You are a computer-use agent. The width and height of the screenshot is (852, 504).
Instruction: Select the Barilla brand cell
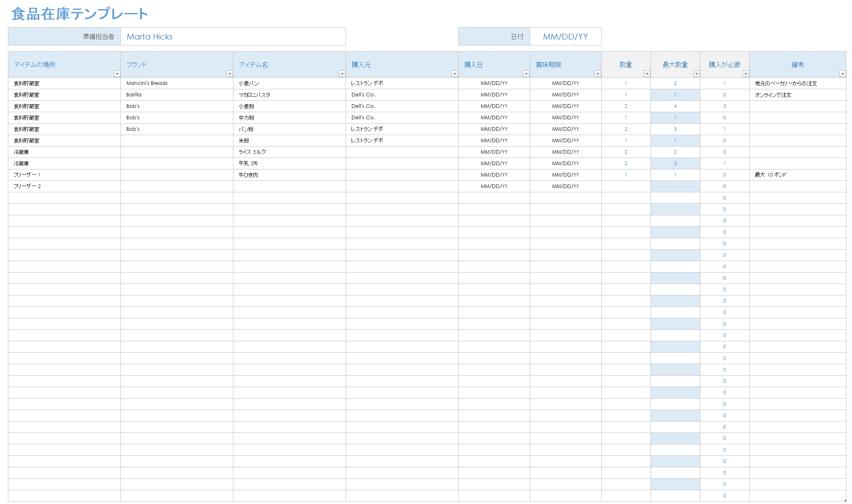tap(177, 95)
